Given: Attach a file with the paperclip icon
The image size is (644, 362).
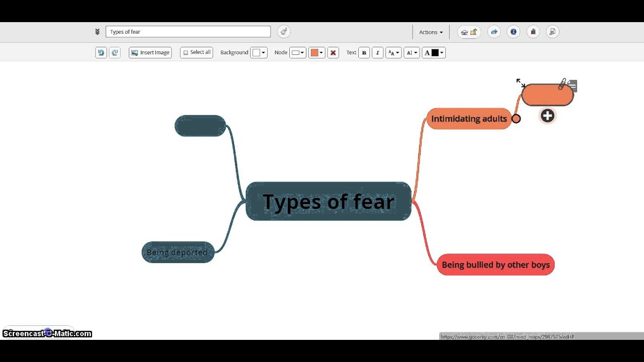Looking at the screenshot, I should (562, 83).
